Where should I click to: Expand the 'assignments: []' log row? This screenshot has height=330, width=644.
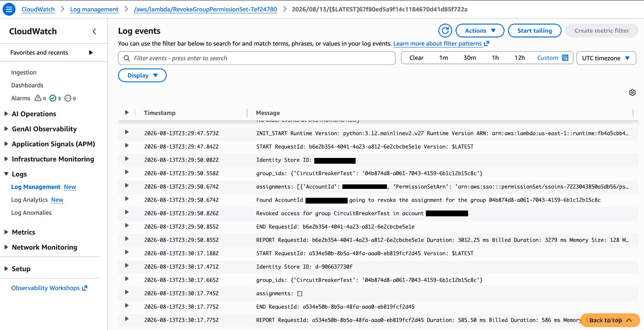127,292
